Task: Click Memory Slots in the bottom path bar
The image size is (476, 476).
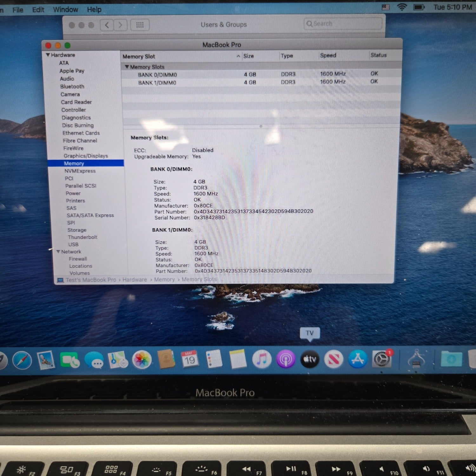Action: [199, 279]
